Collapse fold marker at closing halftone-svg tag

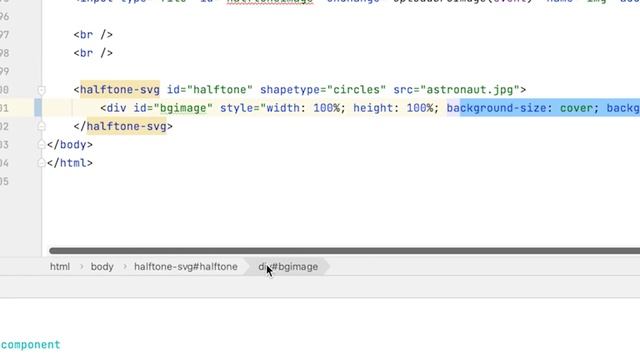click(41, 127)
